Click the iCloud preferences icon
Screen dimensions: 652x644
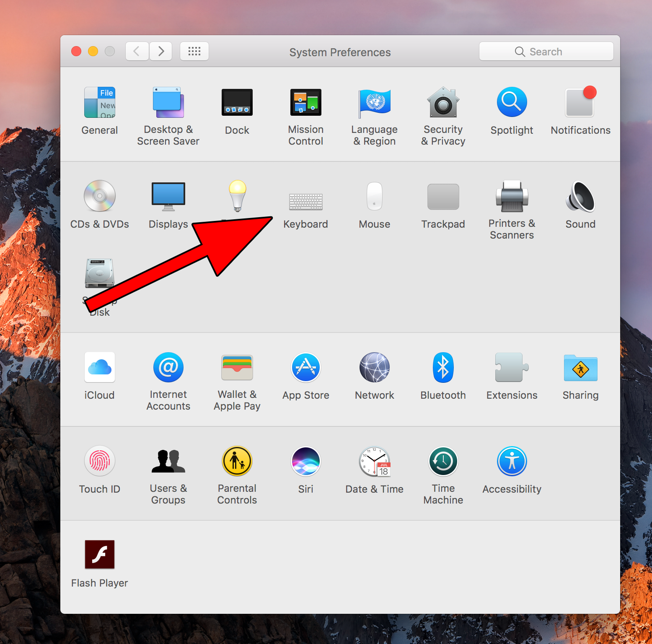pos(99,368)
